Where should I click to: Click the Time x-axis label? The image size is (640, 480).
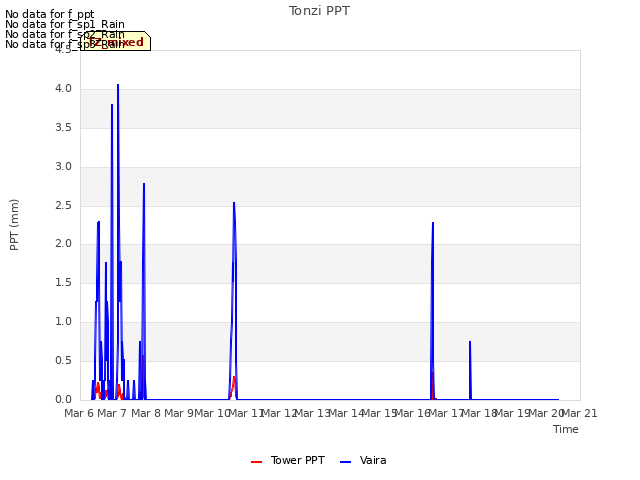coord(566,429)
